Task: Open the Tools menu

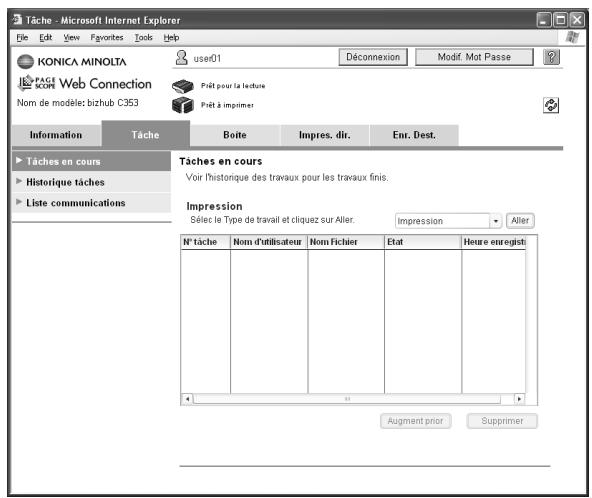Action: point(143,37)
